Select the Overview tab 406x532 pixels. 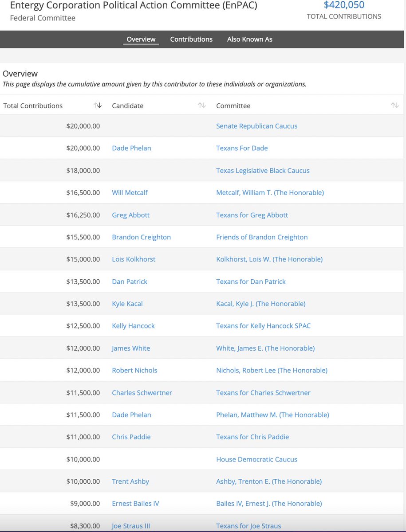tap(141, 39)
